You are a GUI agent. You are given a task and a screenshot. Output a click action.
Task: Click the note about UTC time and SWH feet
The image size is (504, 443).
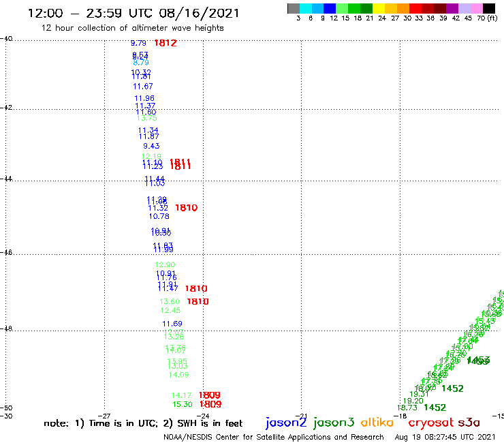143,423
